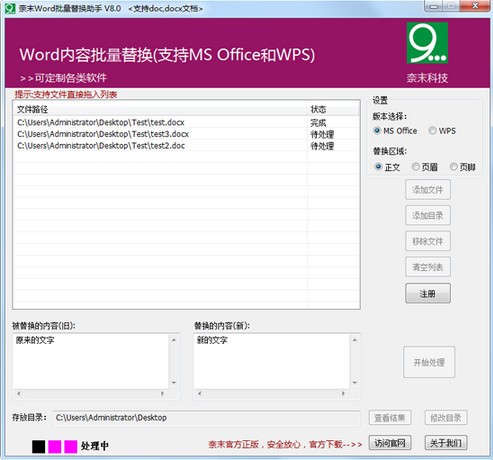
Task: Click the 状态 column header
Action: tap(333, 109)
